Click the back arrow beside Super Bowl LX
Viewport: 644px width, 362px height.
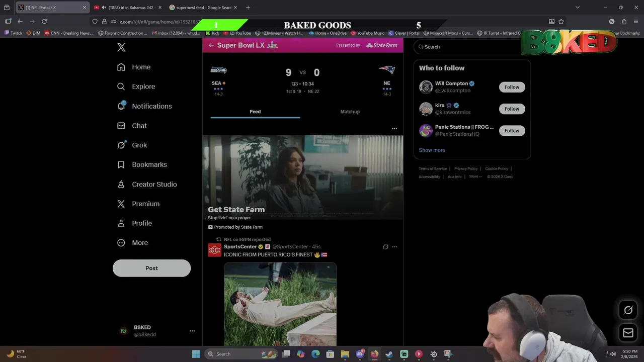point(211,45)
